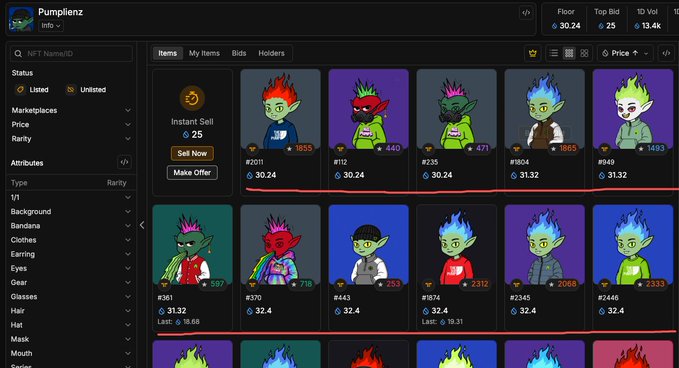The height and width of the screenshot is (368, 679).
Task: Expand the Mask attribute
Action: coord(71,339)
